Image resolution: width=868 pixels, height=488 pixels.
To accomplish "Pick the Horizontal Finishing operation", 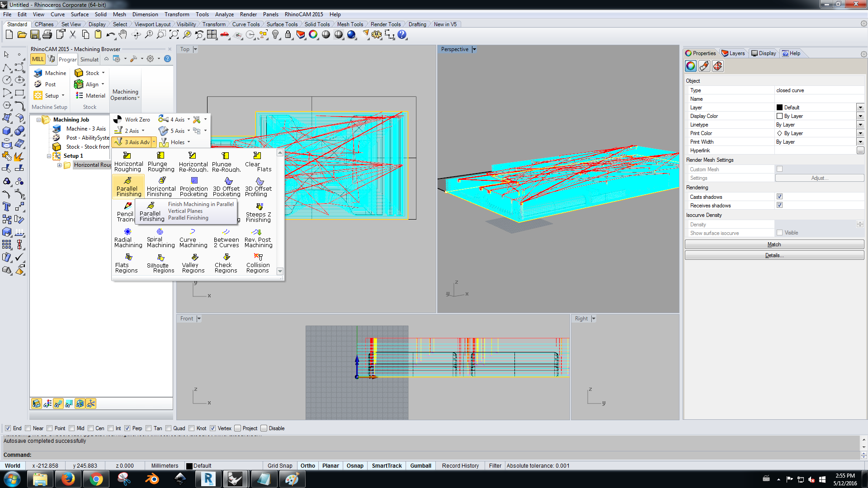I will (161, 186).
